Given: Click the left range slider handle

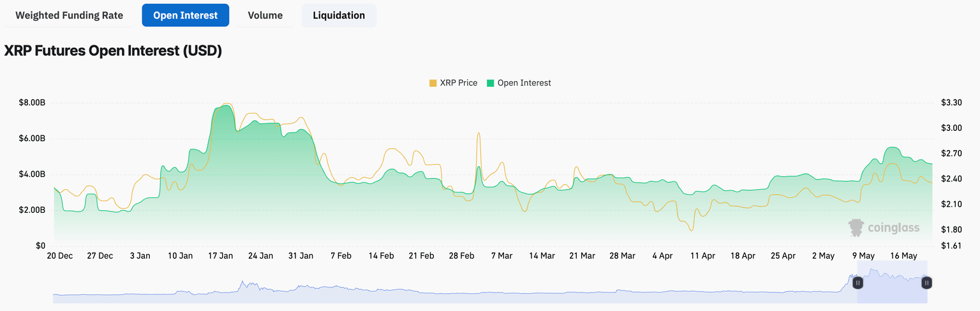Looking at the screenshot, I should tap(858, 282).
